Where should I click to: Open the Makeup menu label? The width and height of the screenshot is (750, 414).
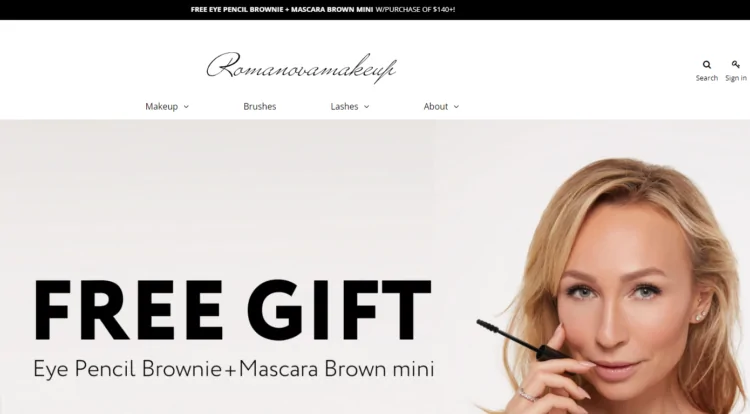pos(162,106)
